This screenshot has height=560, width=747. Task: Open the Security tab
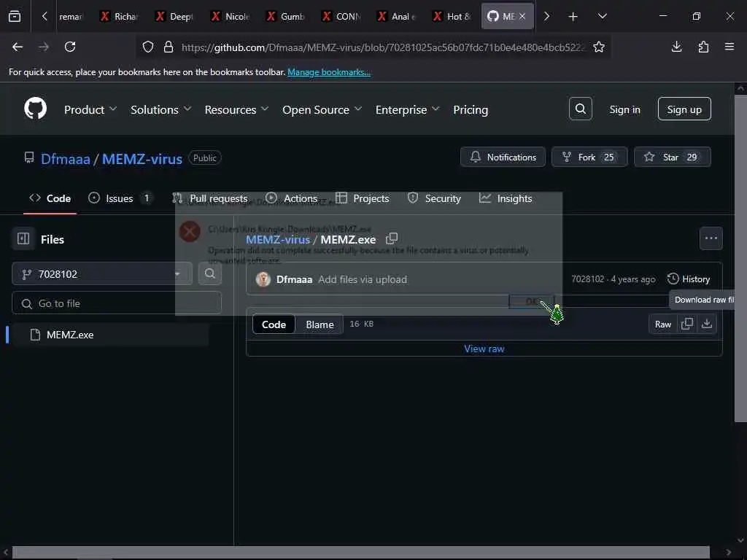click(x=434, y=198)
